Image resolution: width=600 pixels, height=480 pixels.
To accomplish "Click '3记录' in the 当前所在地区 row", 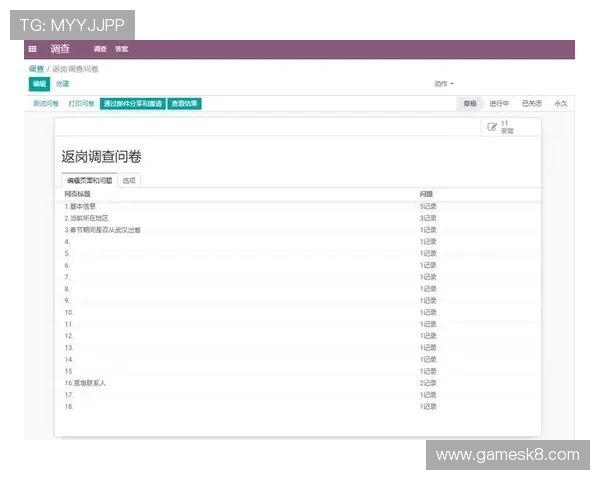I will pos(428,218).
